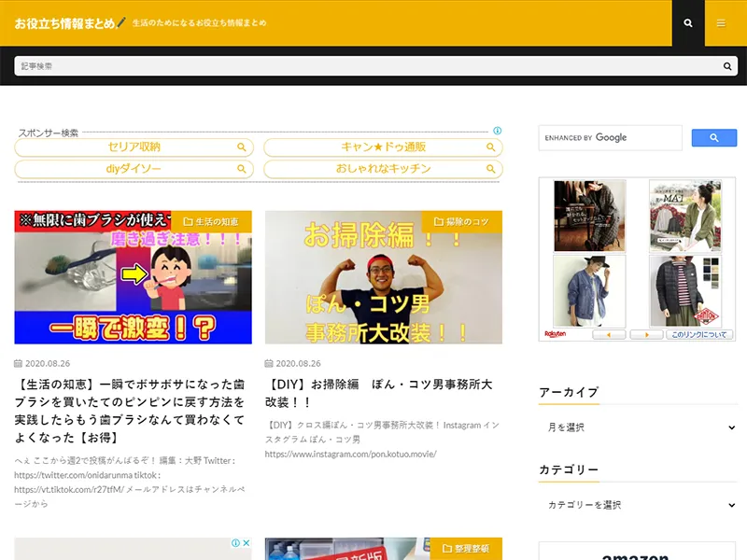Open the キャン★ドゥ通販 sponsored search
Viewport: 747px width, 560px height.
point(383,147)
